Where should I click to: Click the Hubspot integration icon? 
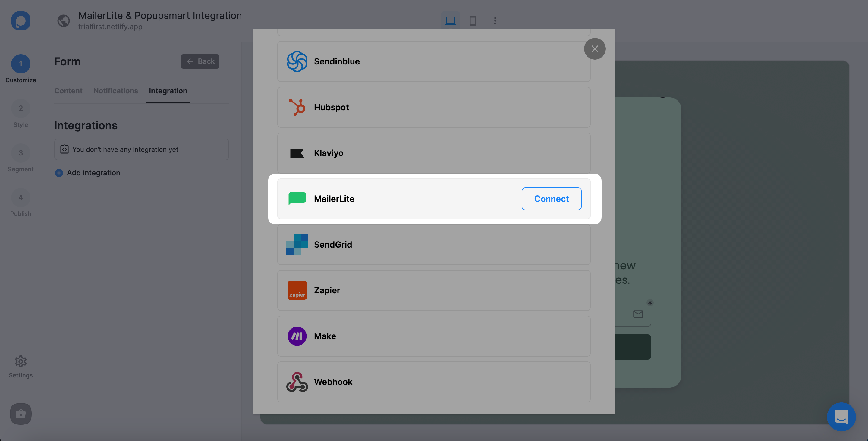click(297, 107)
